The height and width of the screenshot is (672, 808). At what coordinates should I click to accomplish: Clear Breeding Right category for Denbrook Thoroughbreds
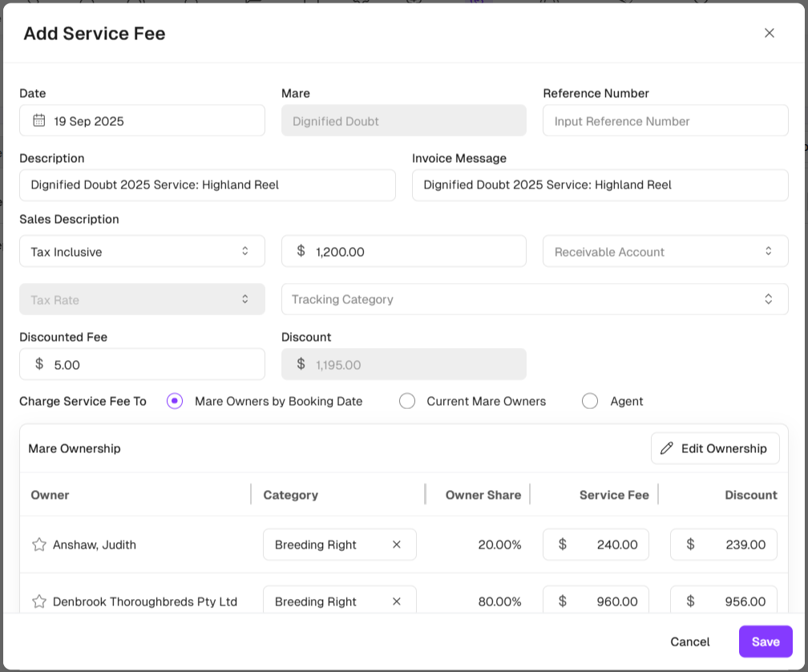(x=396, y=601)
